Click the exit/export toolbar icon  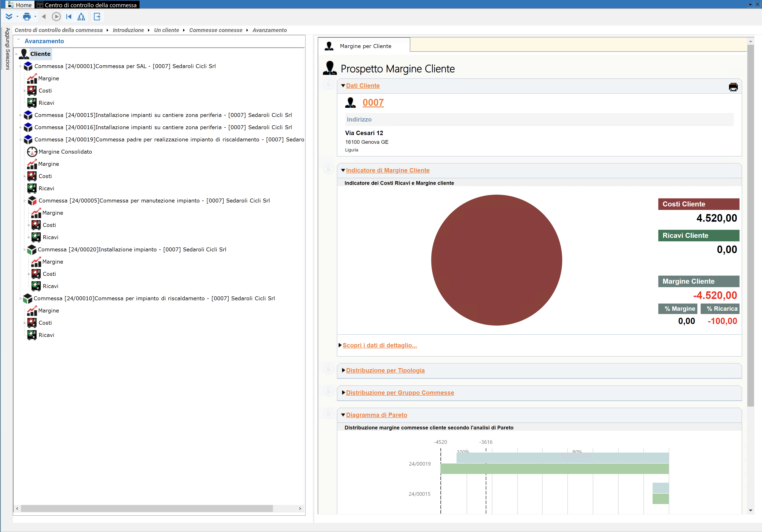coord(97,17)
